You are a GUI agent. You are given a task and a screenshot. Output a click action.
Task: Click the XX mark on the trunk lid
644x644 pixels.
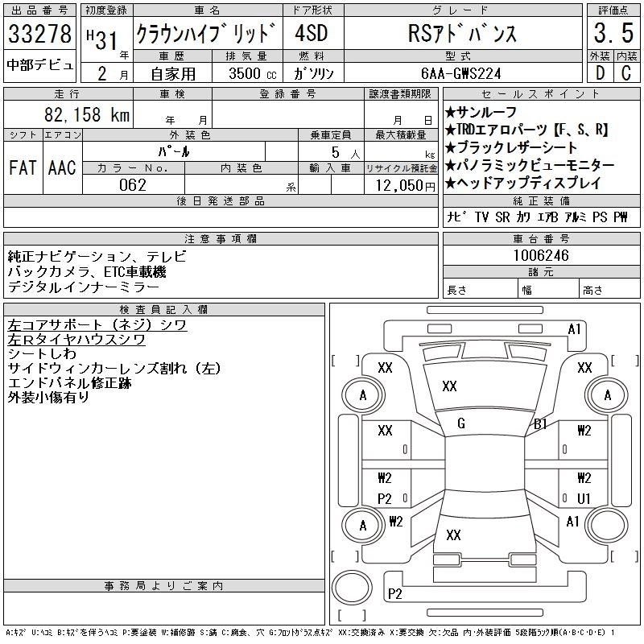453,535
